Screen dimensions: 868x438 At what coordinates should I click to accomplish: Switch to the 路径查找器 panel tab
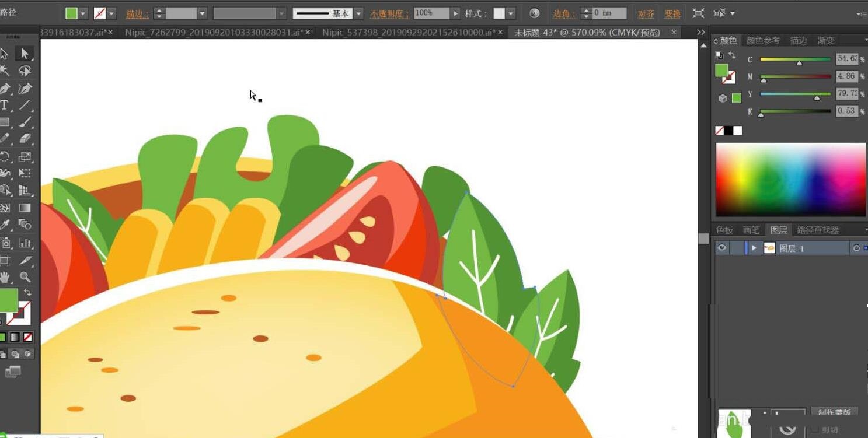point(818,230)
